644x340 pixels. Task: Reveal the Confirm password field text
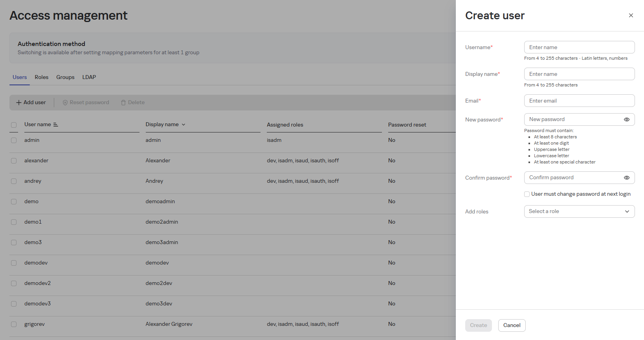click(x=626, y=178)
